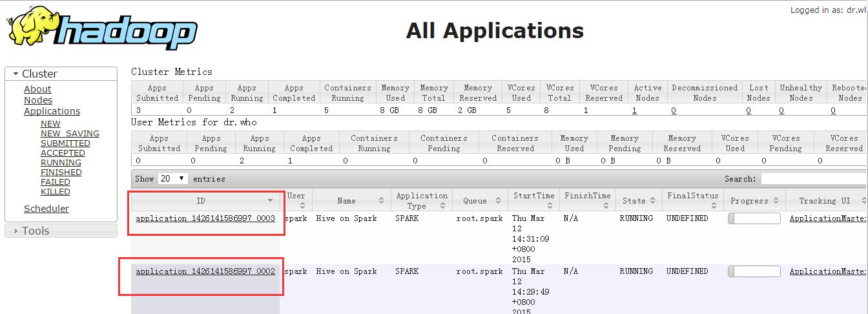Click the All Applications page heading
868x314 pixels.
tap(495, 30)
